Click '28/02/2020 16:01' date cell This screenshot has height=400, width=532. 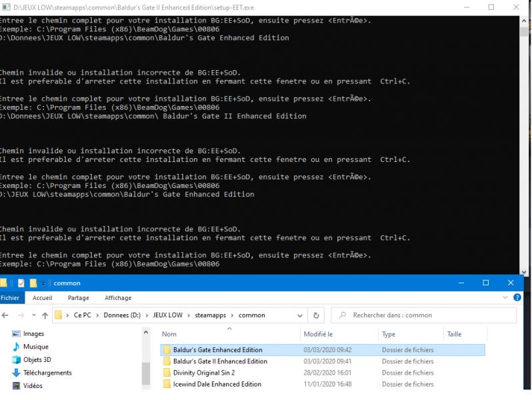327,373
